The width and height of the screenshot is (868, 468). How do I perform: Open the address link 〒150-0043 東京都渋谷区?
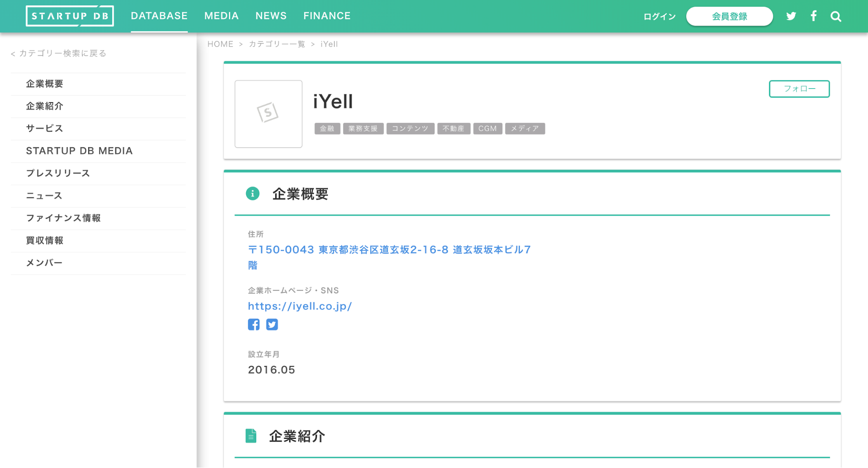tap(389, 257)
